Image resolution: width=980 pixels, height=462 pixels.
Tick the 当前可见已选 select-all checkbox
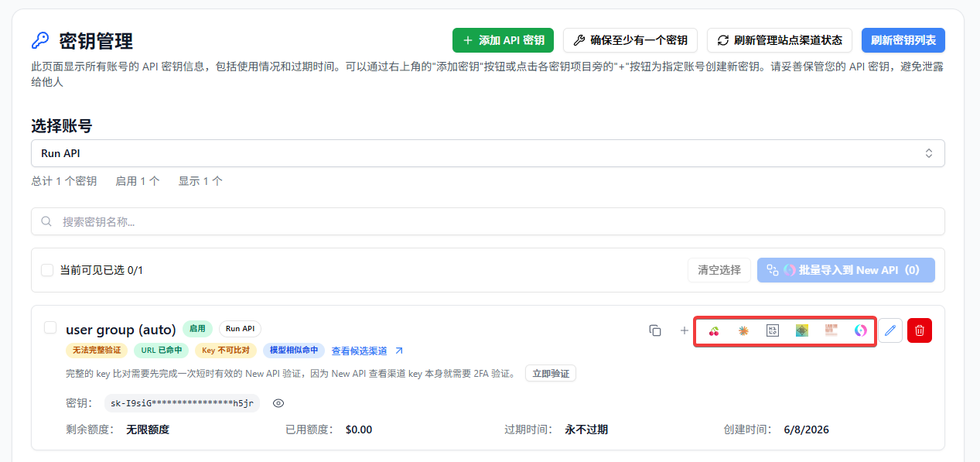click(47, 270)
